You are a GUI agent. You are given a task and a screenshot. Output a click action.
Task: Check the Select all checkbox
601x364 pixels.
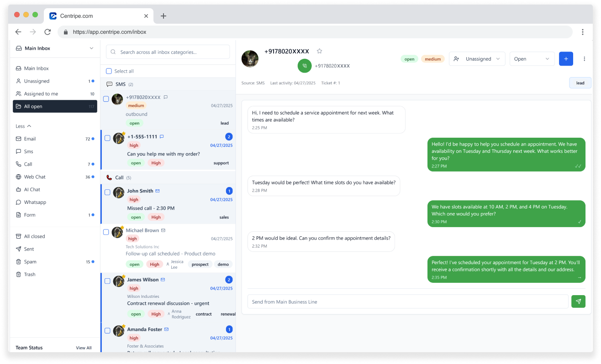109,71
